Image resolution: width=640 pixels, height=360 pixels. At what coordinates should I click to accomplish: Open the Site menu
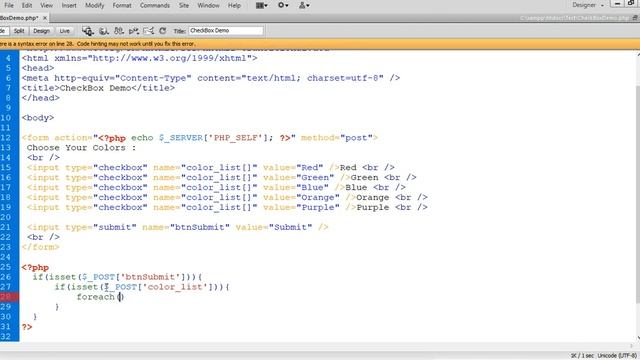(184, 5)
